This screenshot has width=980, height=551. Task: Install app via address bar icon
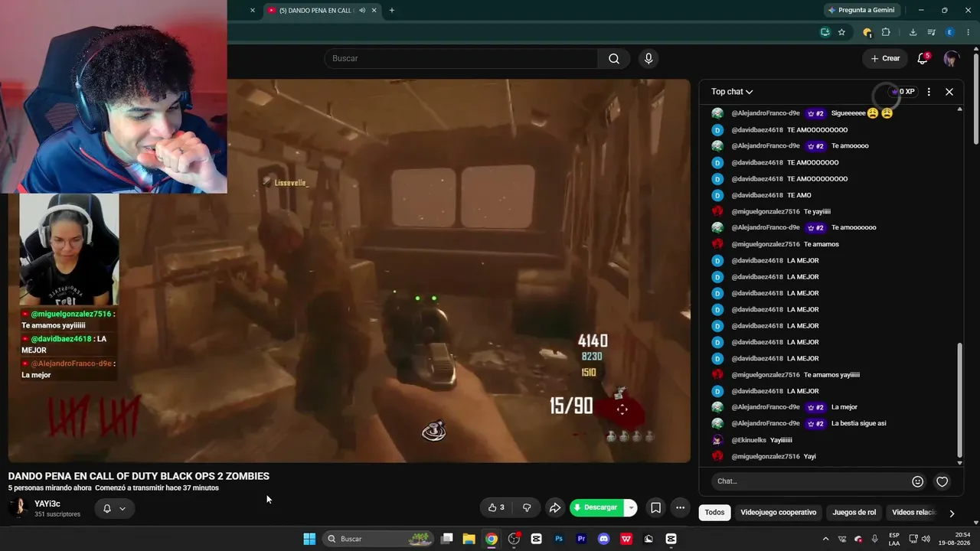tap(825, 32)
